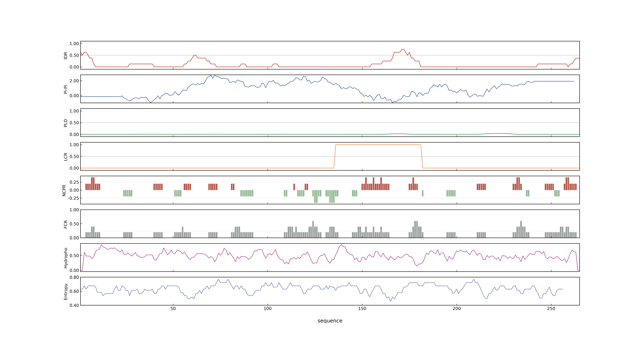Select the 0.00 tick of the LCR panel
Screen dimensions: 644x343
pos(74,168)
